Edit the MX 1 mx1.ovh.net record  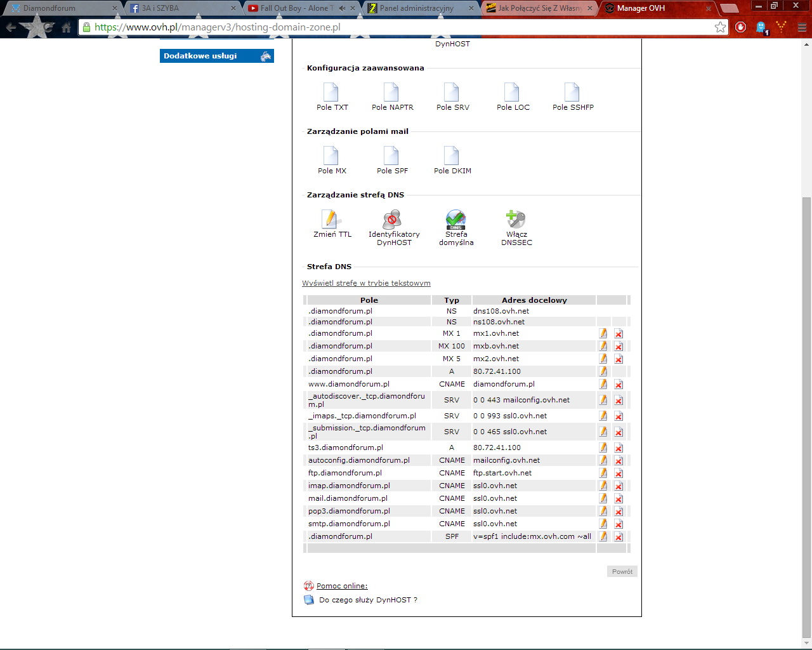[603, 333]
